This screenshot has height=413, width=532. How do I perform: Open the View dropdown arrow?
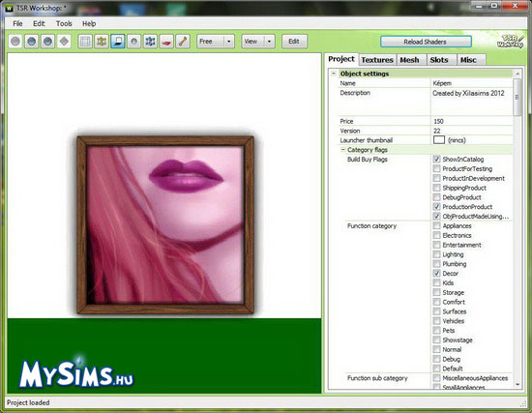[270, 42]
